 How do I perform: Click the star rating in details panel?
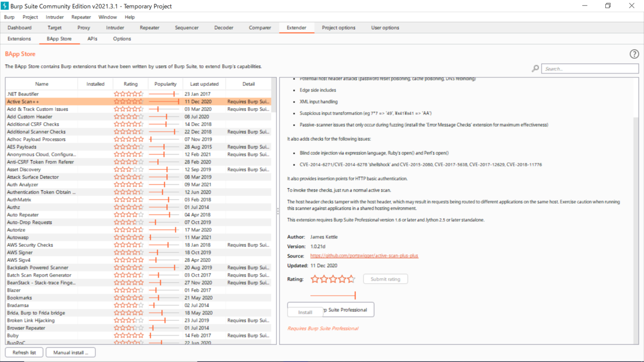333,279
